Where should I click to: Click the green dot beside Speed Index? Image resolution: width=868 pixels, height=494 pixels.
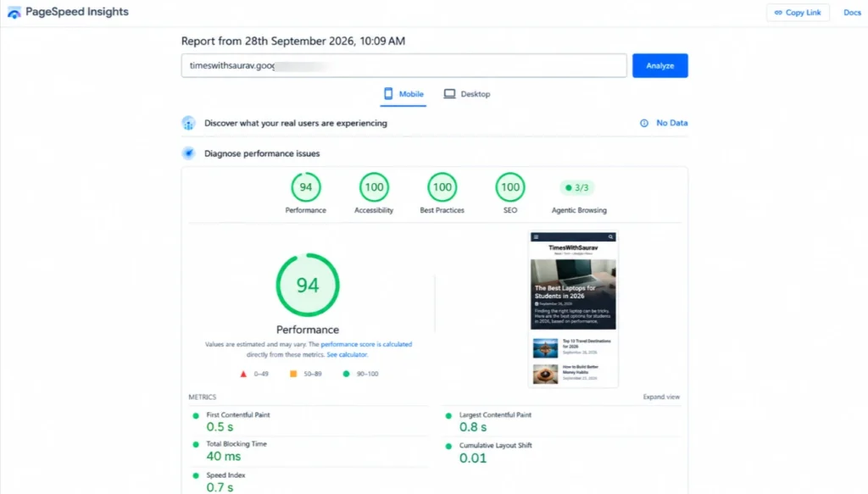tap(196, 475)
